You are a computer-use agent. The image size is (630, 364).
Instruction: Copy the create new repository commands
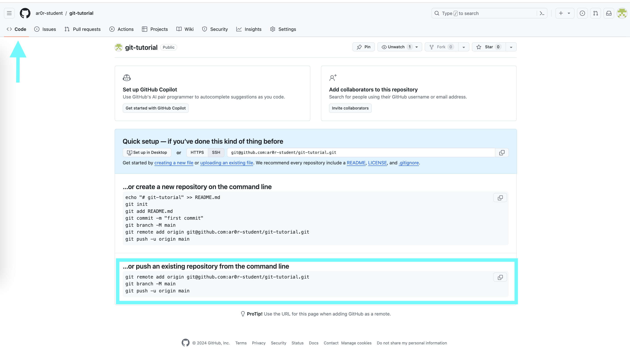click(500, 198)
